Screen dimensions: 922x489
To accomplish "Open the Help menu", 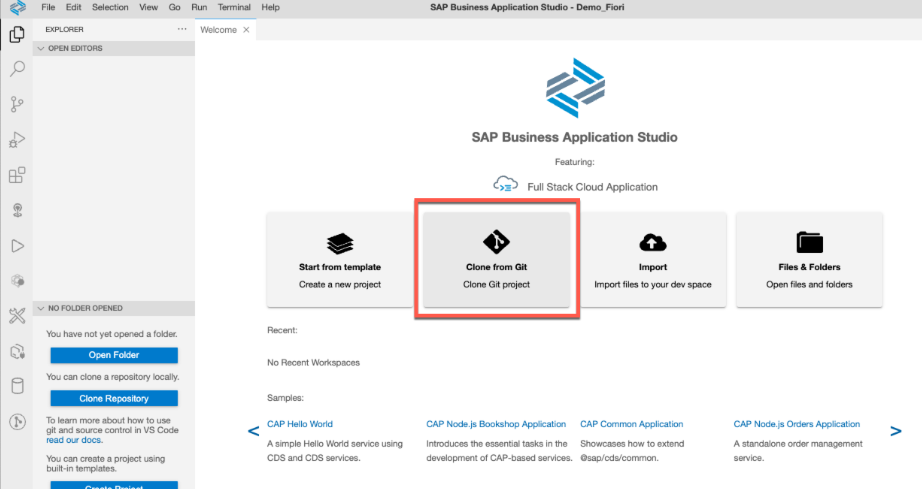I will (x=270, y=7).
